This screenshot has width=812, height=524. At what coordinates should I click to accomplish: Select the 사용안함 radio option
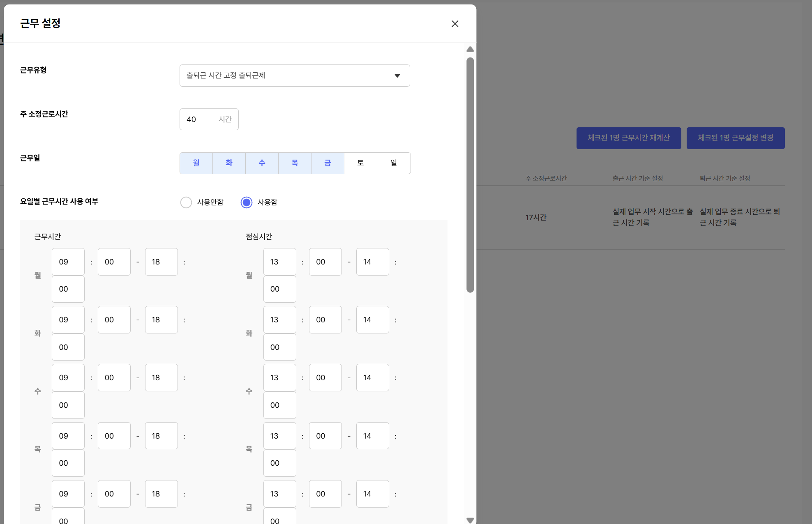(x=186, y=202)
